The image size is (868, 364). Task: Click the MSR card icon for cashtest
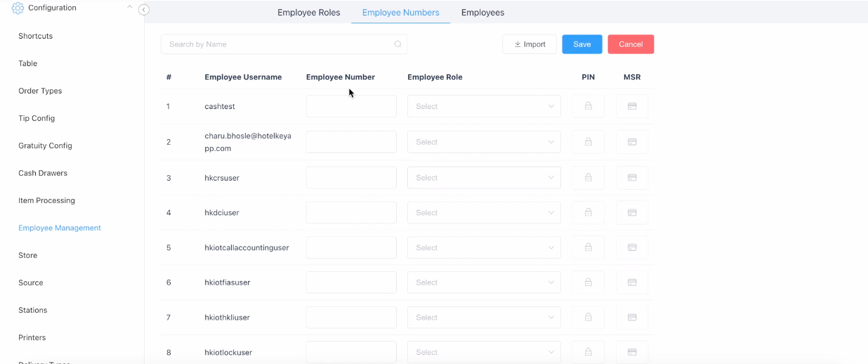[632, 106]
